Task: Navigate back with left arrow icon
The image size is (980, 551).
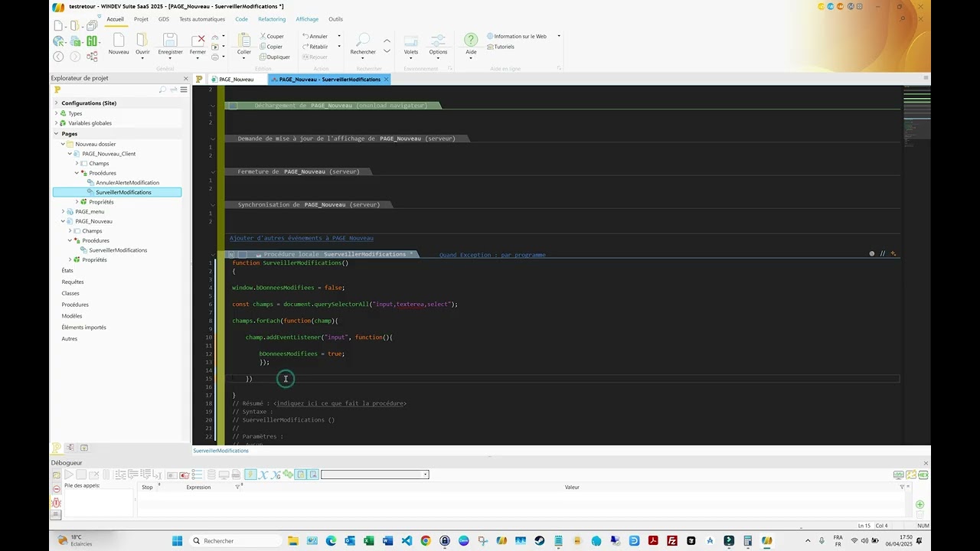Action: [58, 57]
